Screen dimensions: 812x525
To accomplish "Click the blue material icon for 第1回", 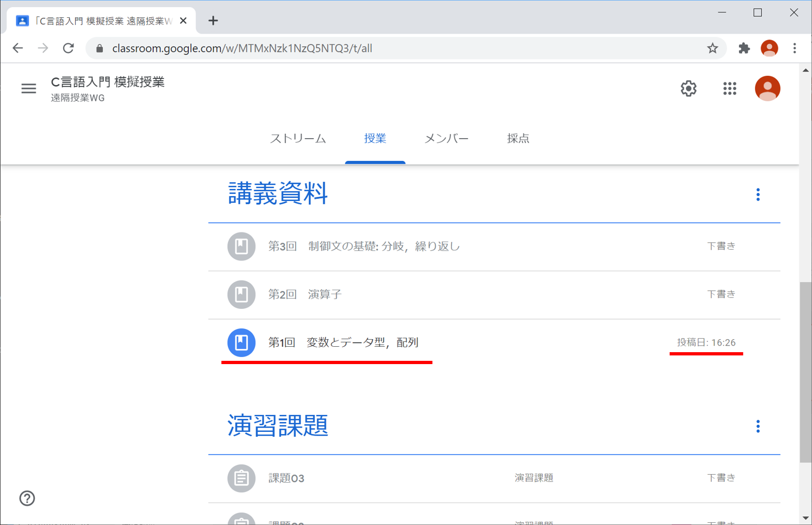I will tap(241, 342).
